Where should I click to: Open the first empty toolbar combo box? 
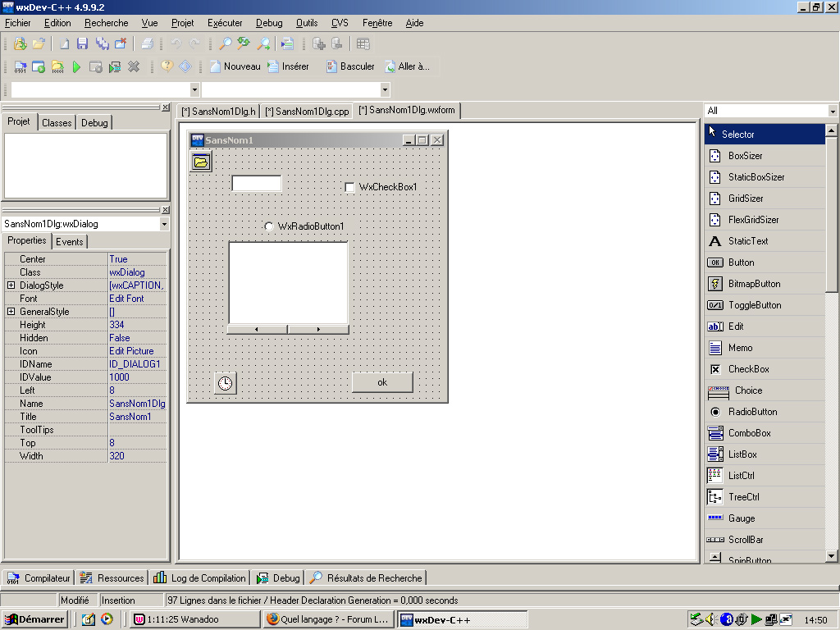[195, 89]
